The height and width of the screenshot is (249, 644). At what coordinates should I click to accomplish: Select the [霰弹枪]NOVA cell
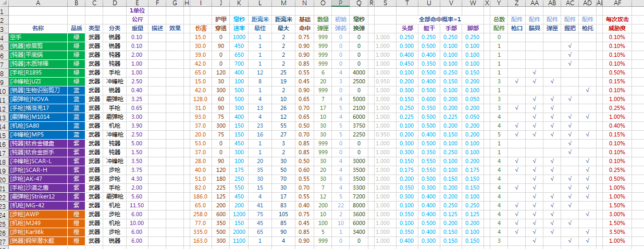pyautogui.click(x=38, y=99)
